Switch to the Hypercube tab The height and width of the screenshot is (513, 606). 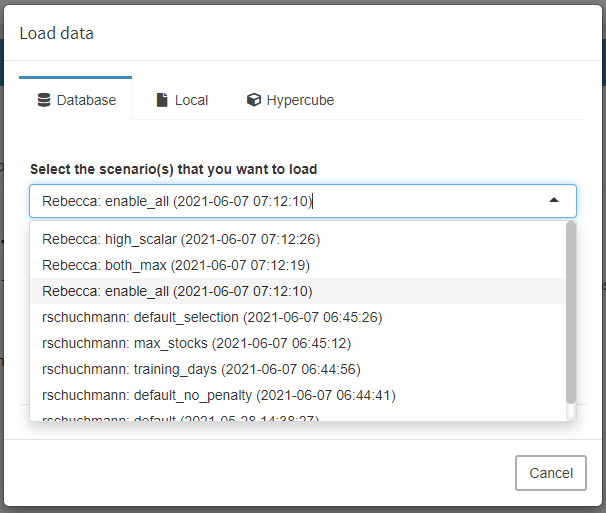(x=290, y=100)
